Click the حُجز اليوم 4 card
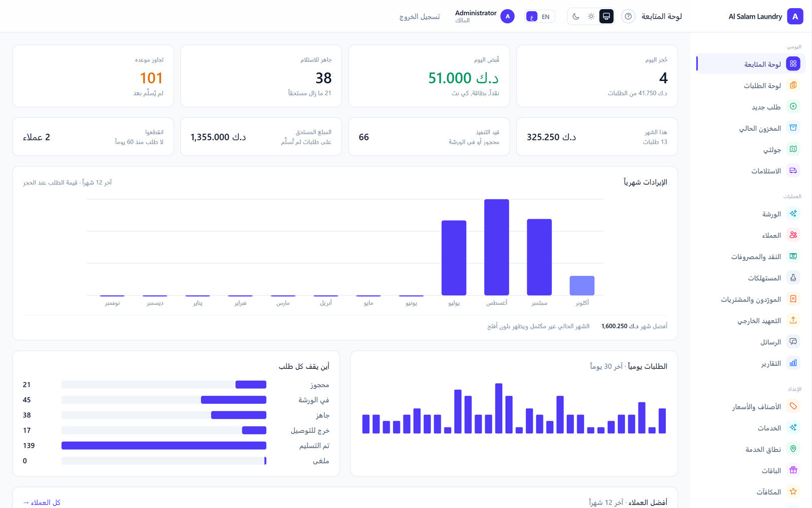Image resolution: width=812 pixels, height=508 pixels. coord(597,76)
